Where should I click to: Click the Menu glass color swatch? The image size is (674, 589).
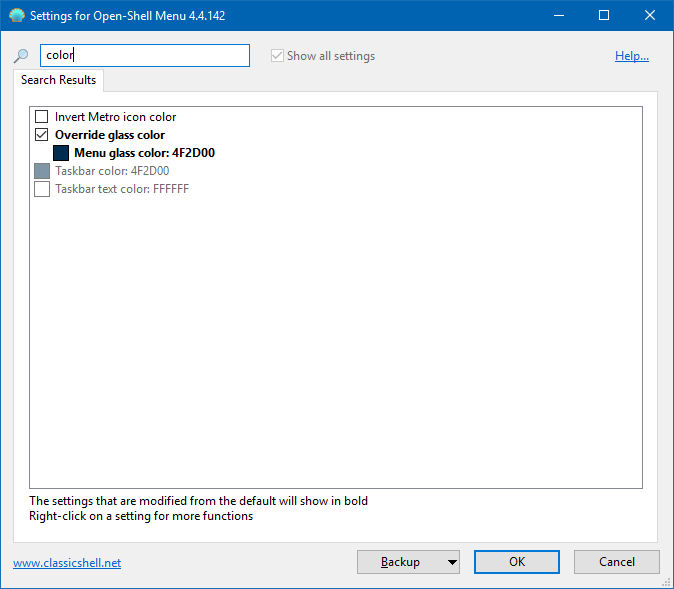tap(61, 153)
